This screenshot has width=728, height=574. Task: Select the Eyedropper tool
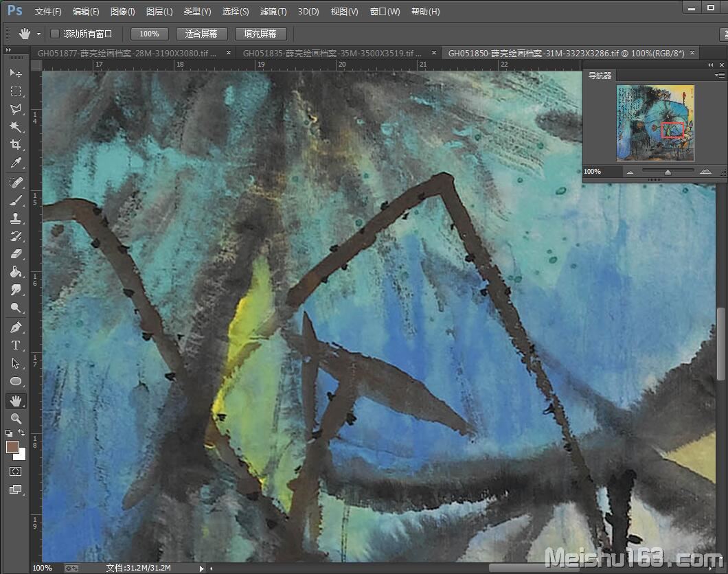pos(16,163)
